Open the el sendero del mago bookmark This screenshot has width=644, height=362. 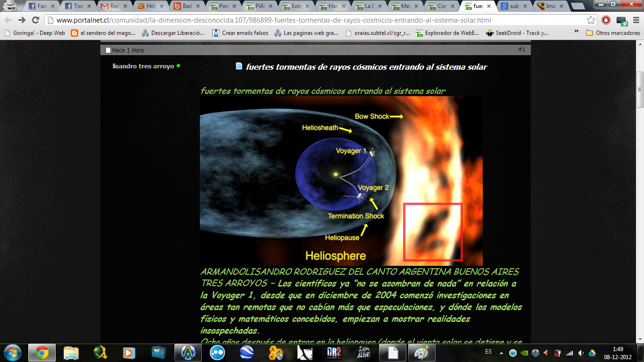pos(103,33)
